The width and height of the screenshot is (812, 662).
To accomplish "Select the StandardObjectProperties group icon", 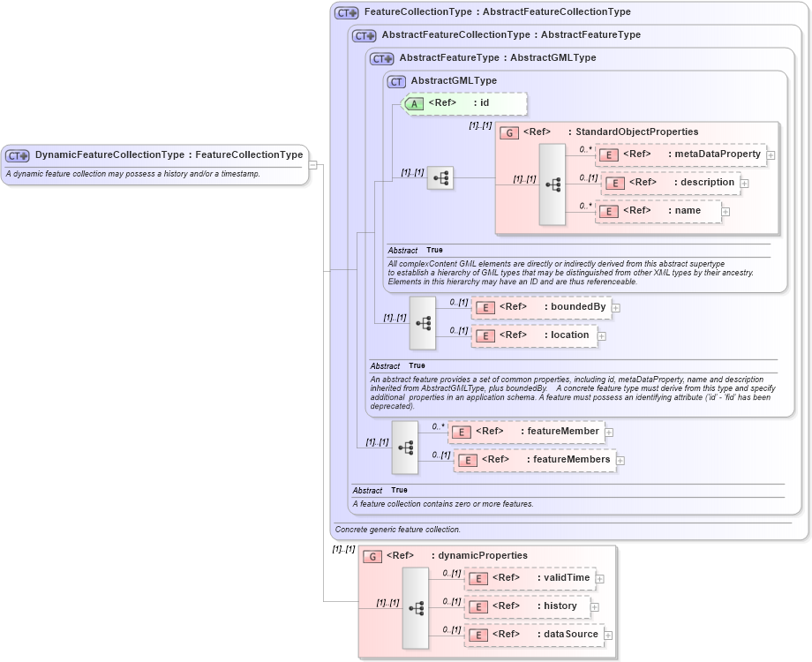I will coord(508,132).
